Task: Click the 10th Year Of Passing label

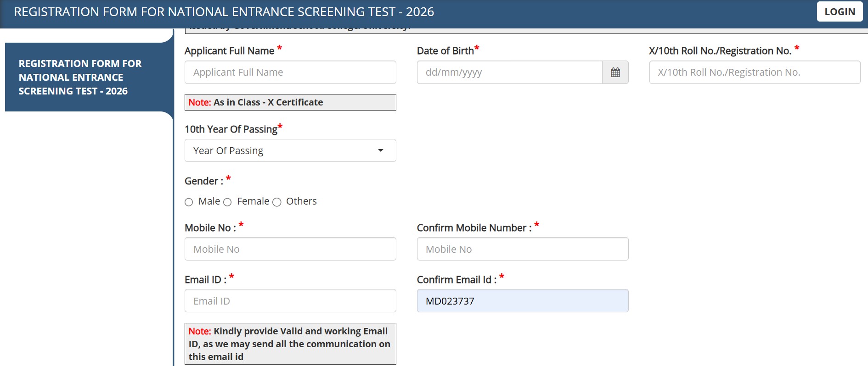Action: [231, 129]
